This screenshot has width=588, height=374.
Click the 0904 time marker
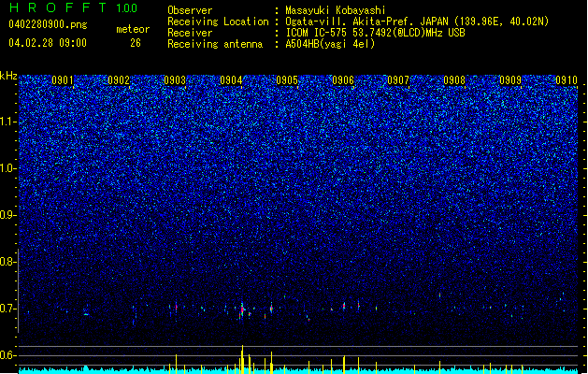coord(231,80)
